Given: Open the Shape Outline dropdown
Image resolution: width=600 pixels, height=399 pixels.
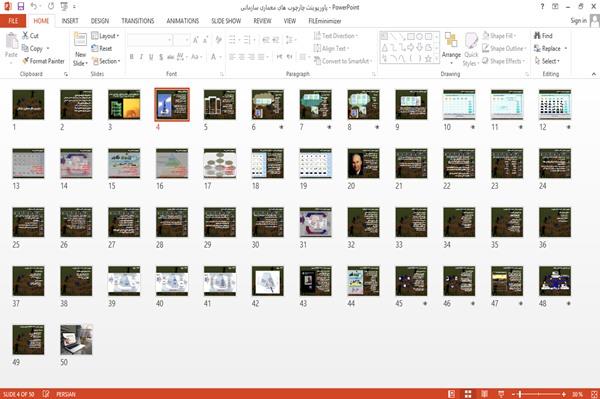Looking at the screenshot, I should point(505,48).
